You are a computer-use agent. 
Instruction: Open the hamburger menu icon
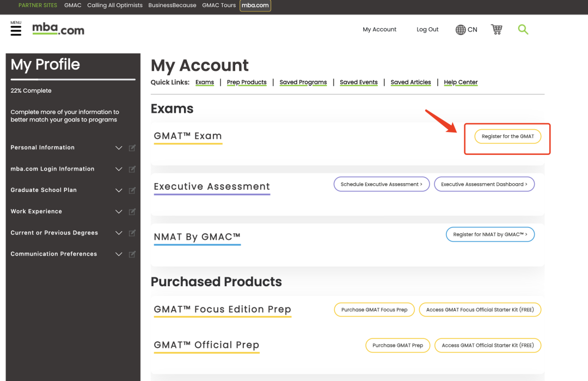[16, 30]
